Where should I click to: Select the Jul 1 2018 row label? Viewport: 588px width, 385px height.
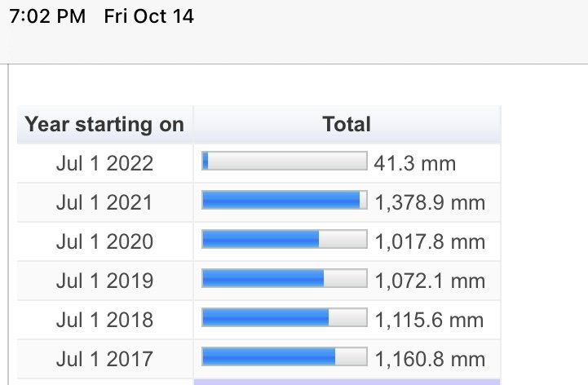[x=104, y=320]
